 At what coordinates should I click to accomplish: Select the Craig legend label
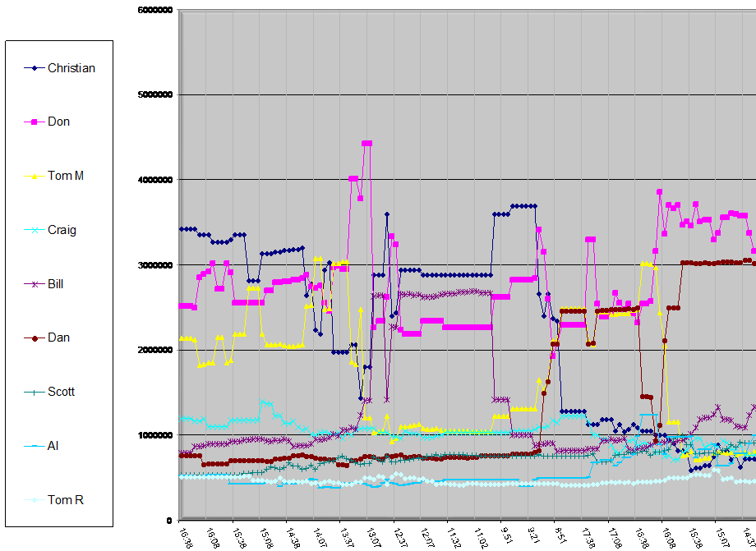coord(62,230)
